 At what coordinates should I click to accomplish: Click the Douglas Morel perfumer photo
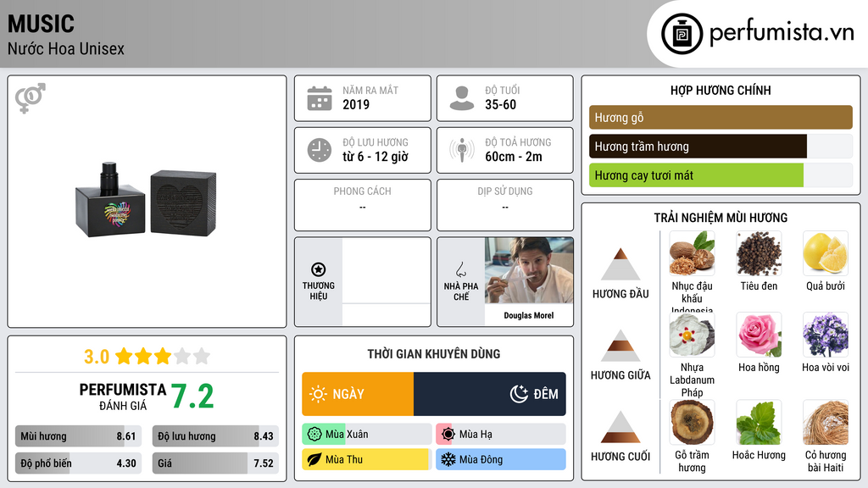point(529,270)
